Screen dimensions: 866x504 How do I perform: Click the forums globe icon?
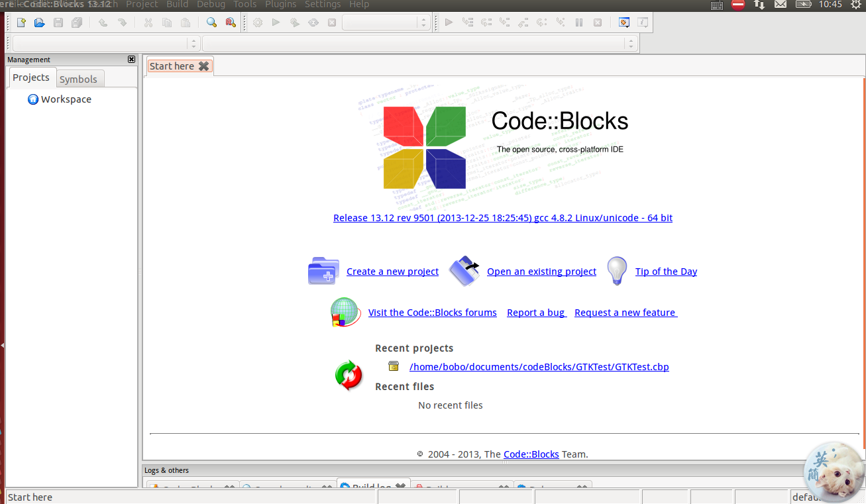pos(346,313)
